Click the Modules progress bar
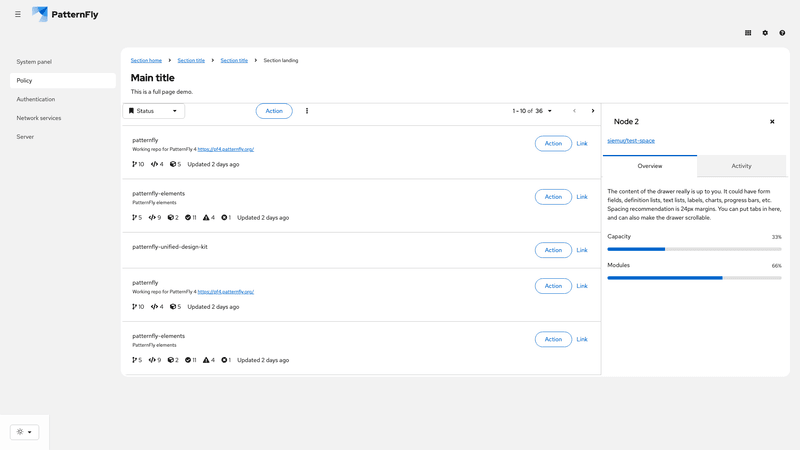The height and width of the screenshot is (450, 800). coord(694,278)
